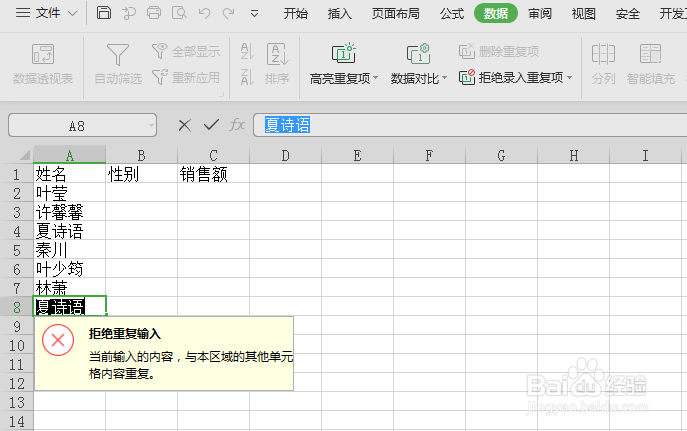Screen dimensions: 687x431
Task: Click the redo arrow
Action: click(228, 13)
